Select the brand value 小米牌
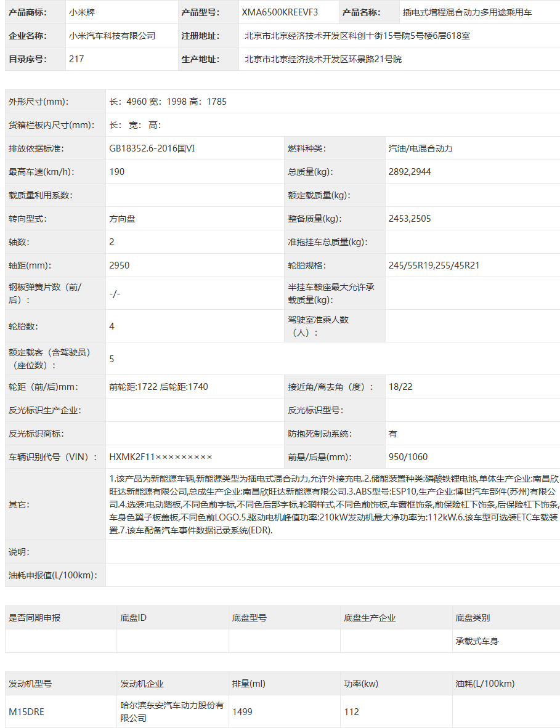The width and height of the screenshot is (560, 728). tap(82, 12)
